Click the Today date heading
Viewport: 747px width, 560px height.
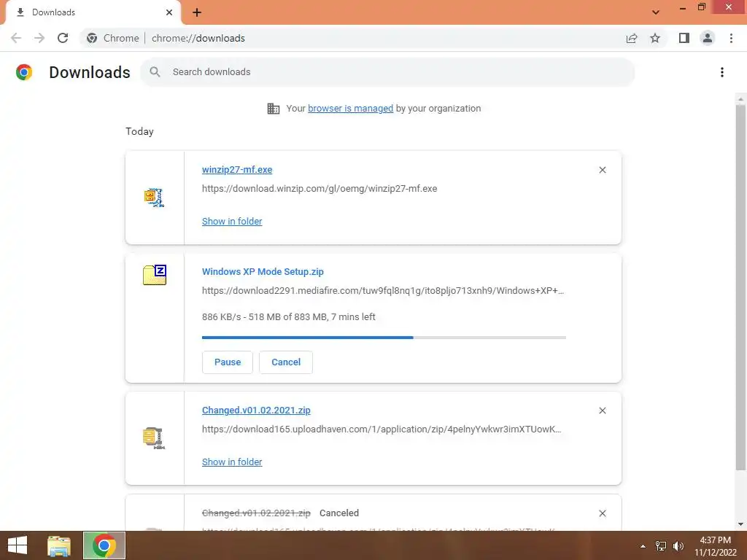pos(139,131)
